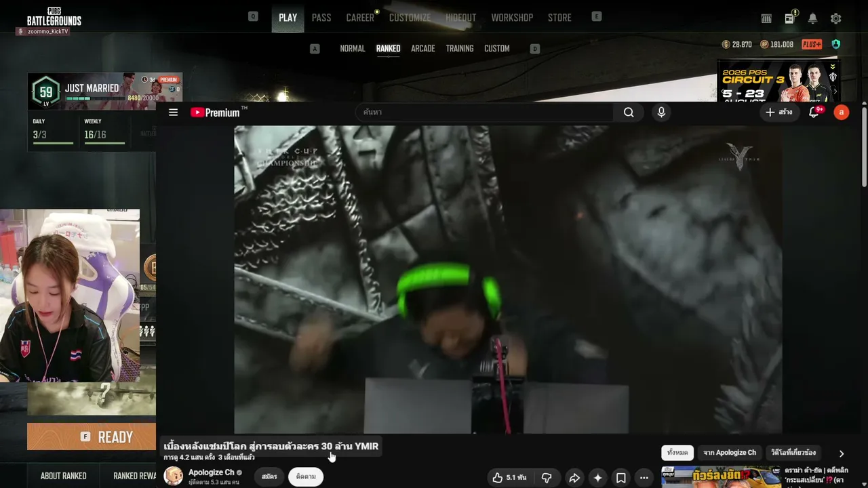The image size is (868, 488).
Task: Open the JUST MARRIED pass progress card
Action: (x=105, y=91)
